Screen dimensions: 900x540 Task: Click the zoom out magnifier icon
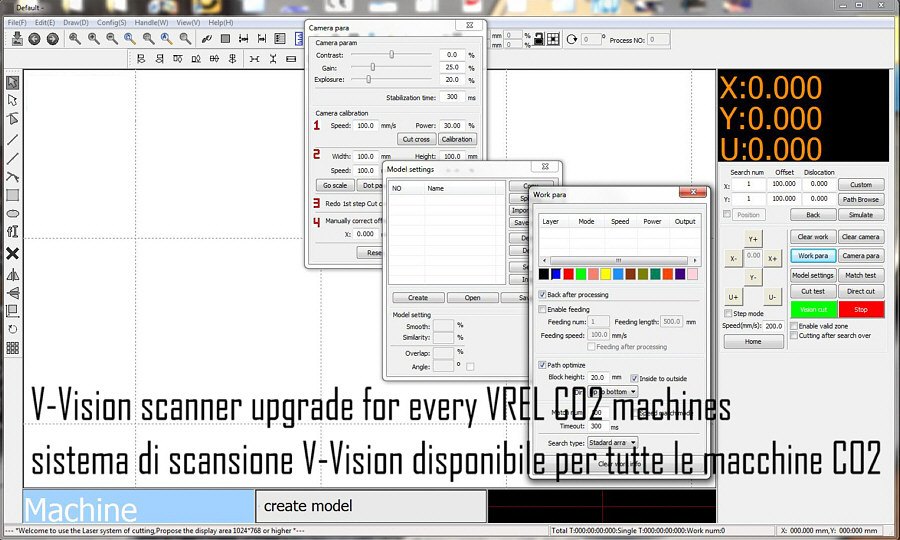pos(111,39)
